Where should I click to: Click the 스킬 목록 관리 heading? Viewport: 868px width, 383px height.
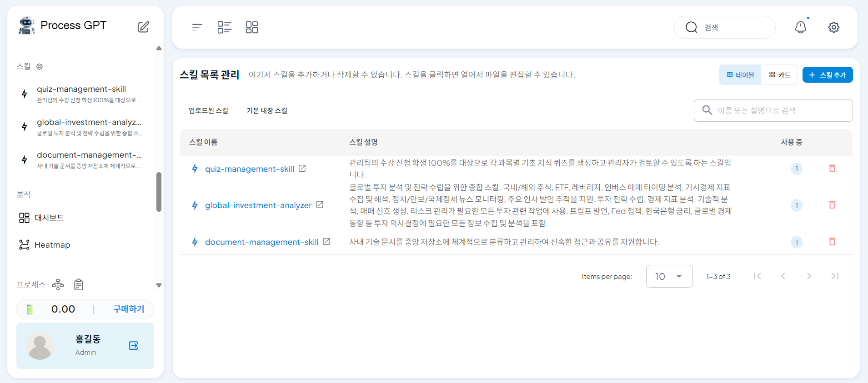210,75
